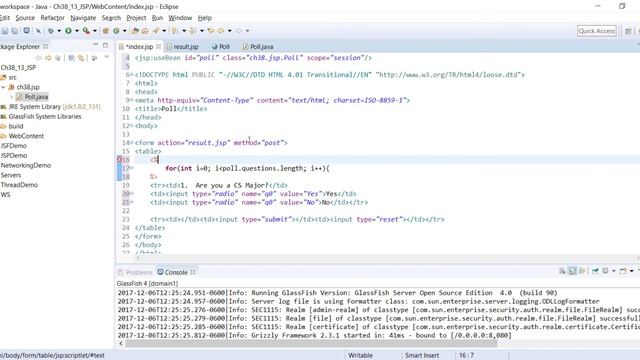Image resolution: width=640 pixels, height=360 pixels.
Task: Click Package Explorer back arrow icon
Action: pyautogui.click(x=39, y=58)
